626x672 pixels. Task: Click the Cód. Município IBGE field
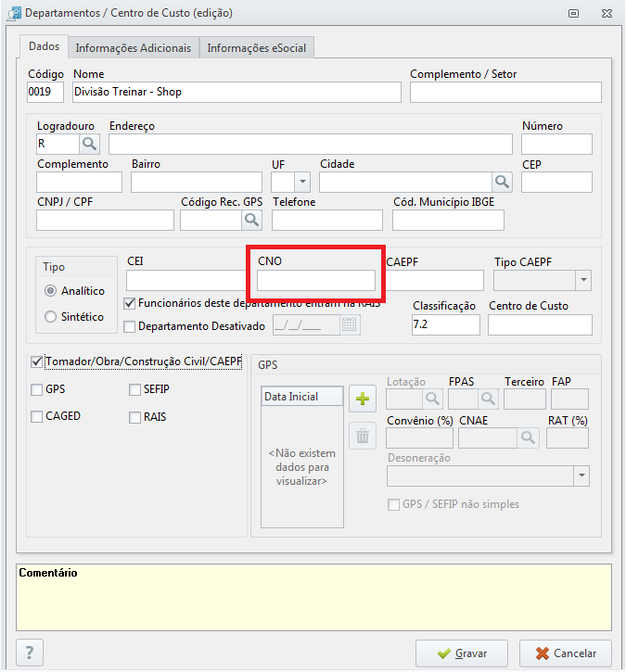tap(448, 221)
